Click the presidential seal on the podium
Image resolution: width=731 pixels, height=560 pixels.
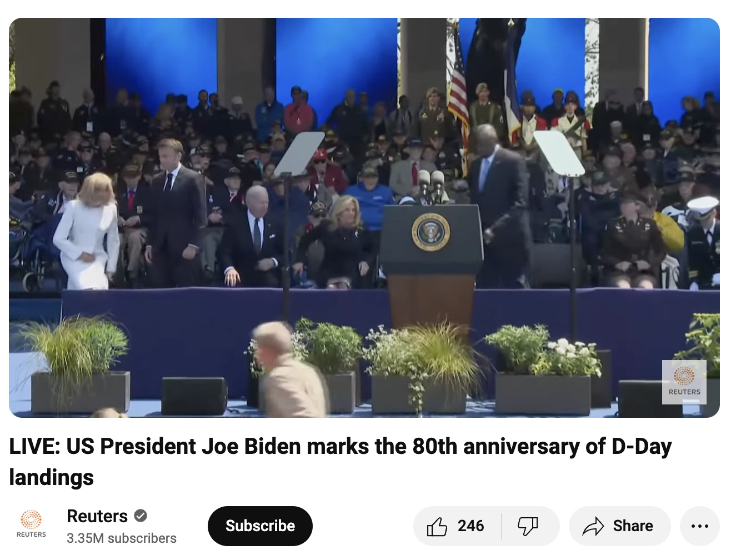(430, 232)
